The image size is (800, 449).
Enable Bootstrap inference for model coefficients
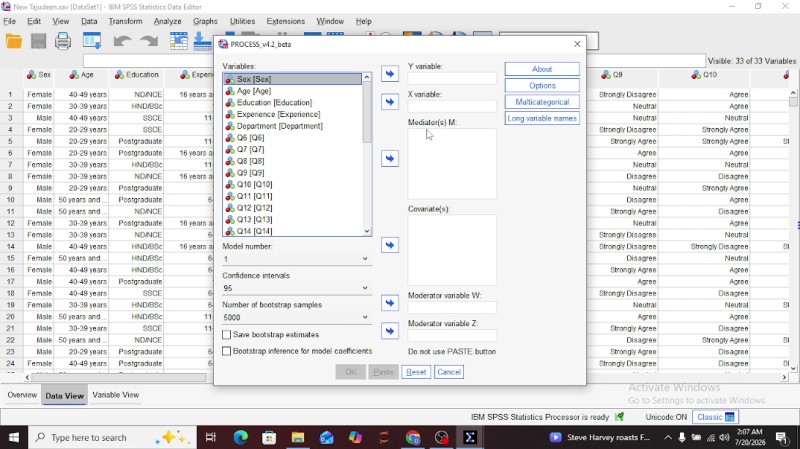coord(227,351)
